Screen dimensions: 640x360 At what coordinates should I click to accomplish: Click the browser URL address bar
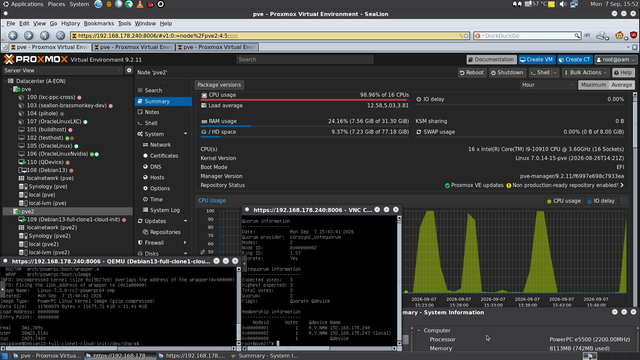coord(270,36)
